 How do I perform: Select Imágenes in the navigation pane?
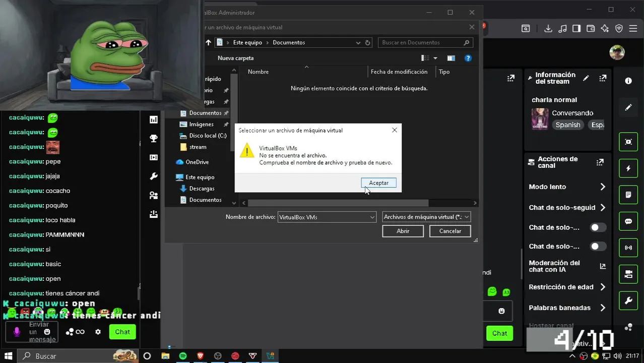(202, 124)
